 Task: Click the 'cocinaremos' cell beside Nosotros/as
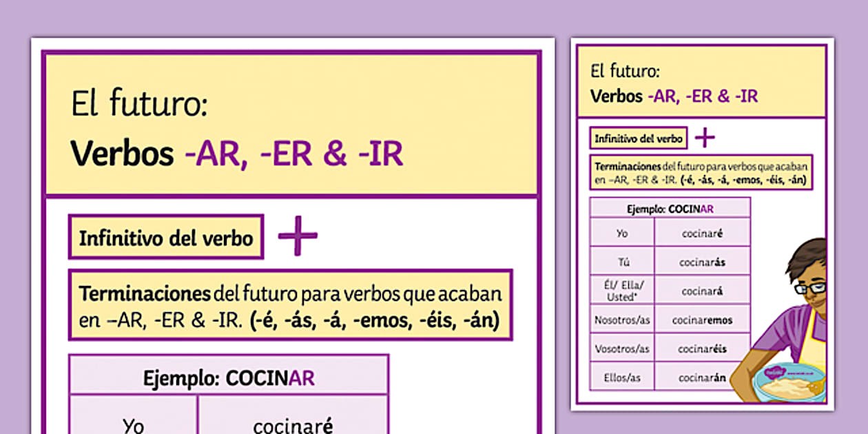703,320
